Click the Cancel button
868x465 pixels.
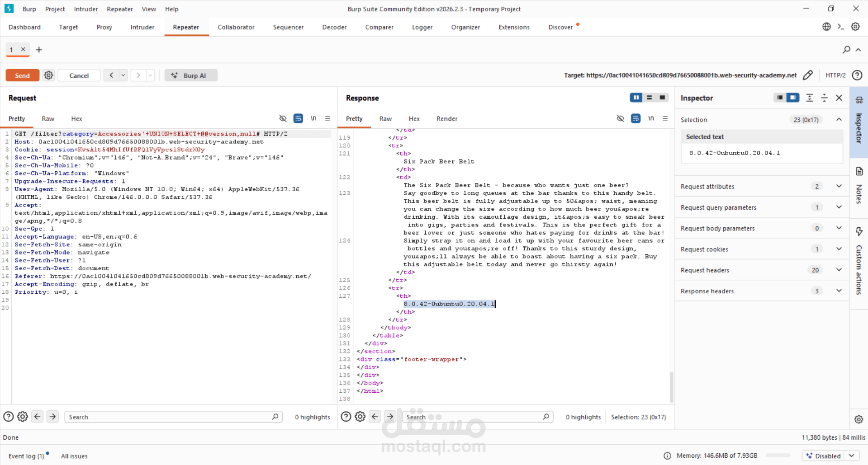79,75
